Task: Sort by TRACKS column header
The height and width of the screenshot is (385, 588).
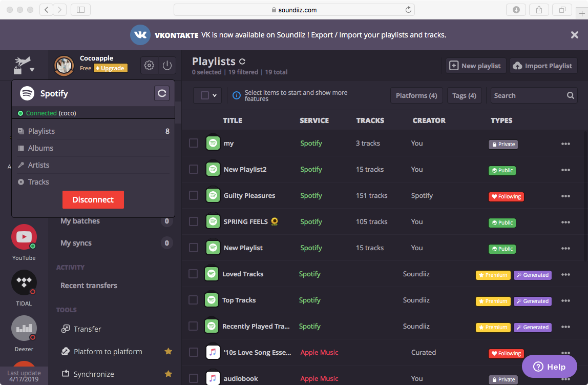Action: coord(370,120)
